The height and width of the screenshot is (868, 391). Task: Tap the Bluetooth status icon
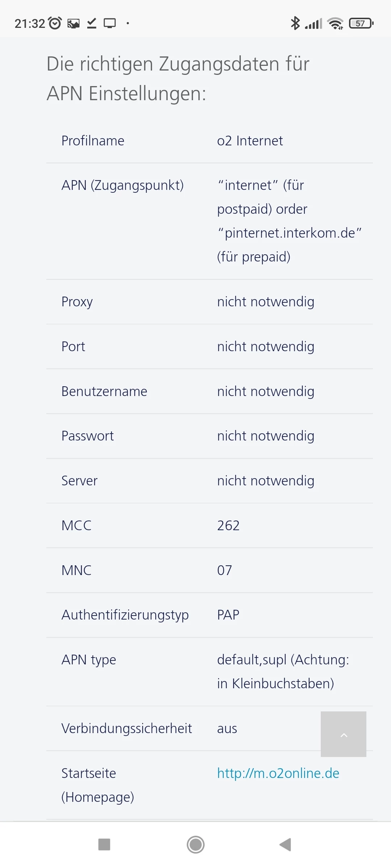295,24
